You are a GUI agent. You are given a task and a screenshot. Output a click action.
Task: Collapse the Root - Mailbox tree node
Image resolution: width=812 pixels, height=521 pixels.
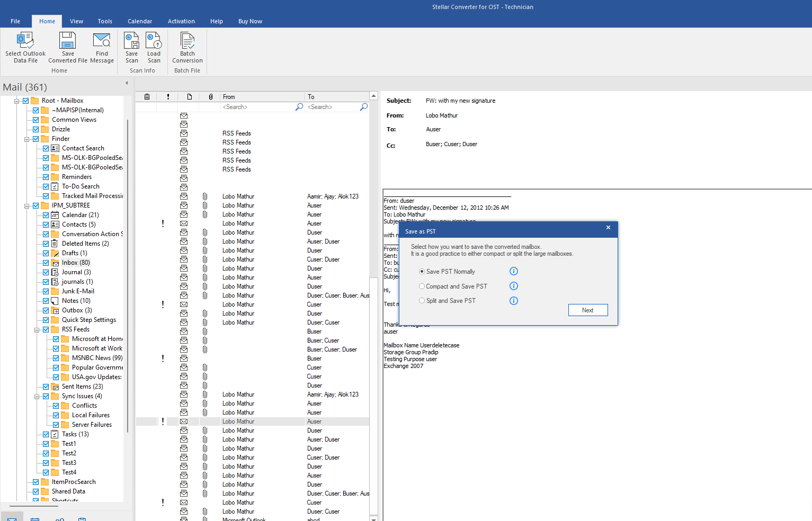coord(16,101)
